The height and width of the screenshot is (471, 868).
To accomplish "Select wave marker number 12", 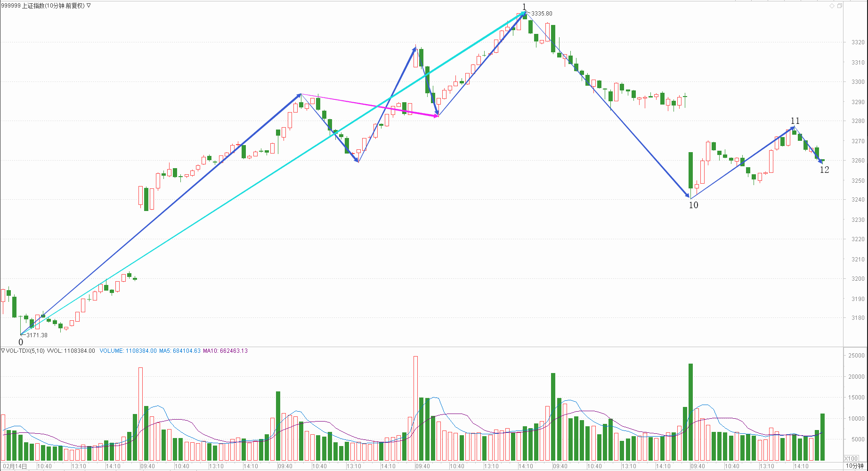I will 824,170.
